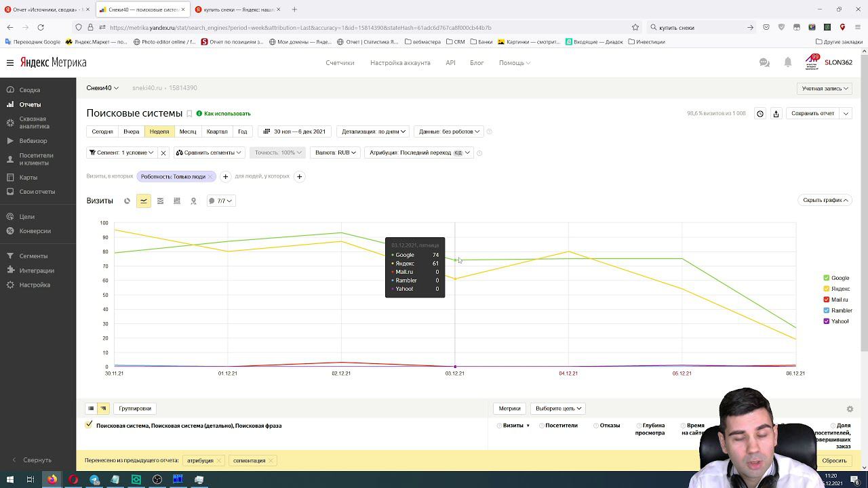Expand the Снеки40 counter dropdown
Image resolution: width=868 pixels, height=488 pixels.
[x=102, y=88]
